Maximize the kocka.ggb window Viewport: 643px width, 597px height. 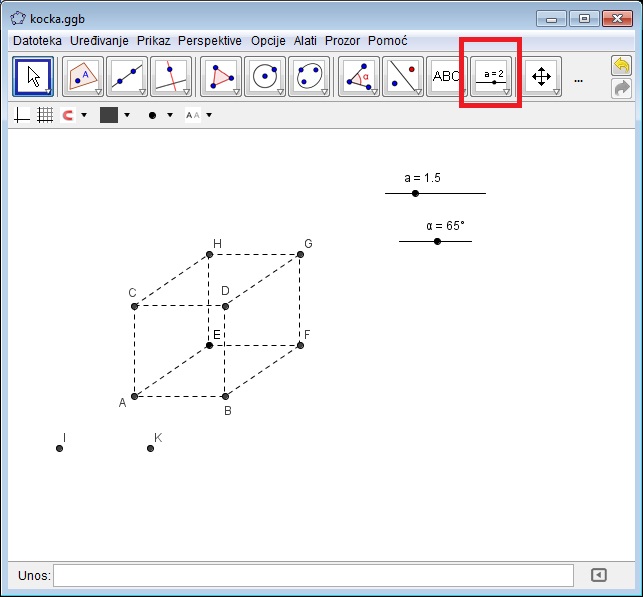(x=584, y=19)
